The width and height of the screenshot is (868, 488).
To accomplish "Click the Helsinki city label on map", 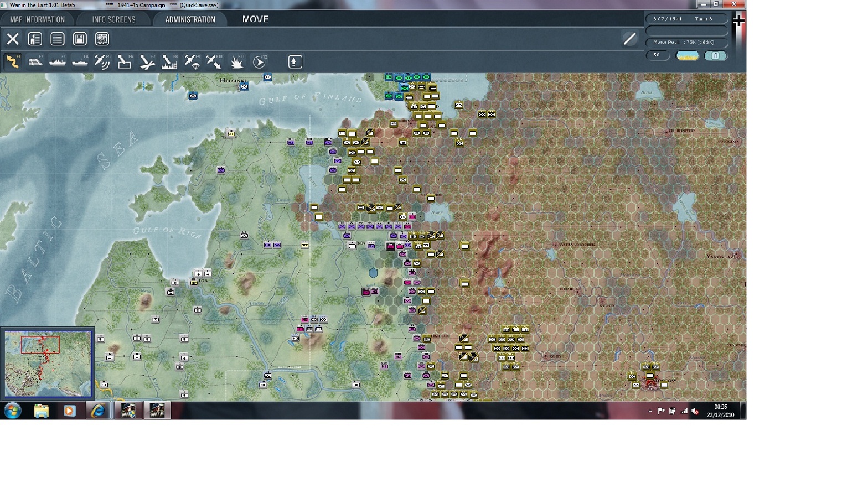I will (x=233, y=80).
